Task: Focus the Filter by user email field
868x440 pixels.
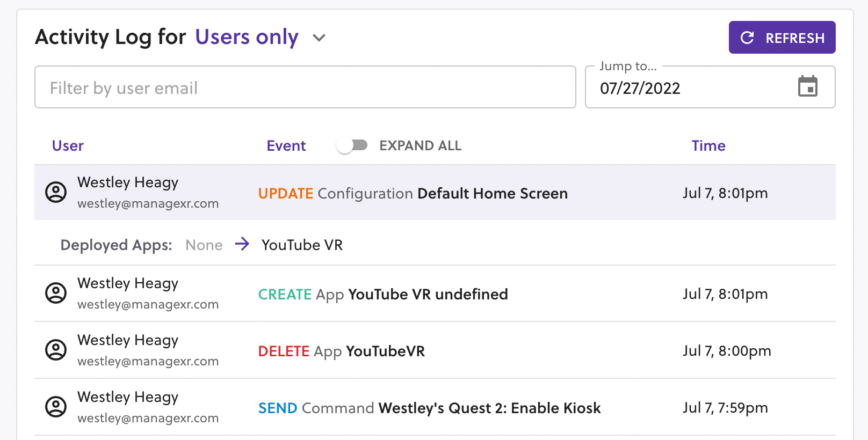Action: click(305, 87)
